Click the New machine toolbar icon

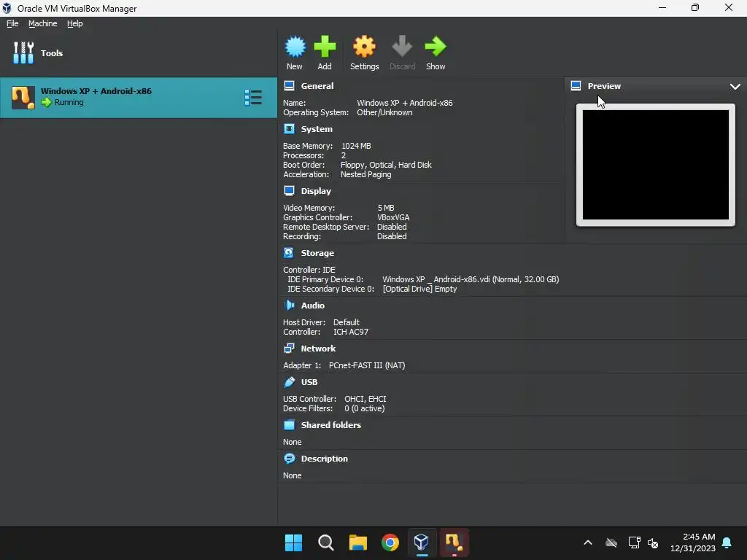[295, 47]
